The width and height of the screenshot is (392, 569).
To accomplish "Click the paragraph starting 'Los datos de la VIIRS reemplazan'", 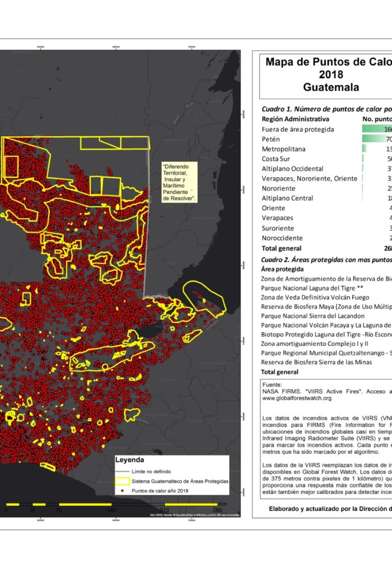I will point(327,479).
